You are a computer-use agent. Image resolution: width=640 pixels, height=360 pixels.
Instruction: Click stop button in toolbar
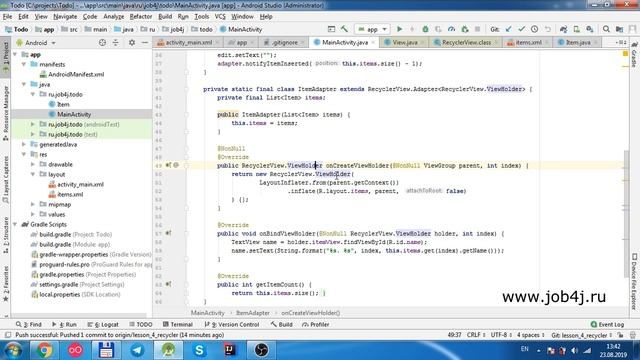point(478,29)
